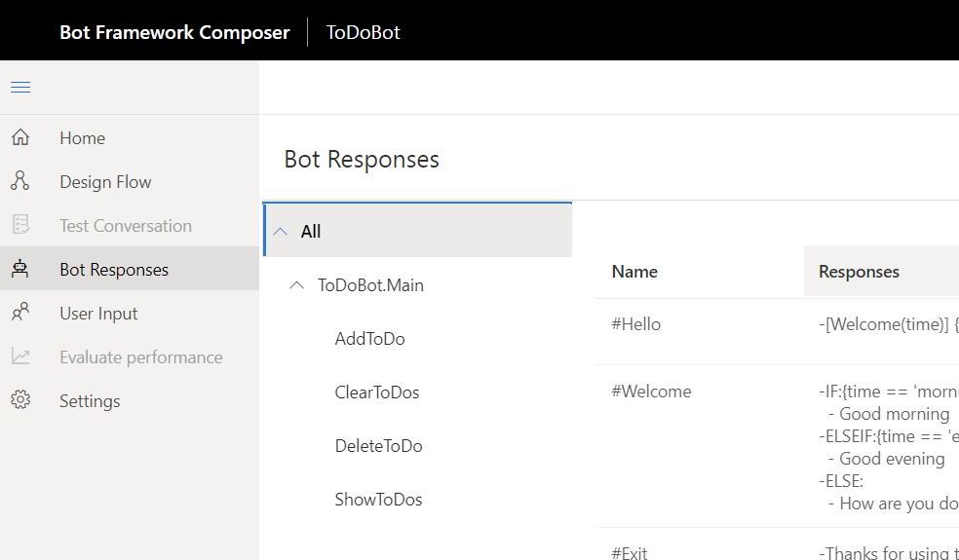The image size is (959, 560).
Task: Click the ToDoBot project name in header
Action: (364, 32)
